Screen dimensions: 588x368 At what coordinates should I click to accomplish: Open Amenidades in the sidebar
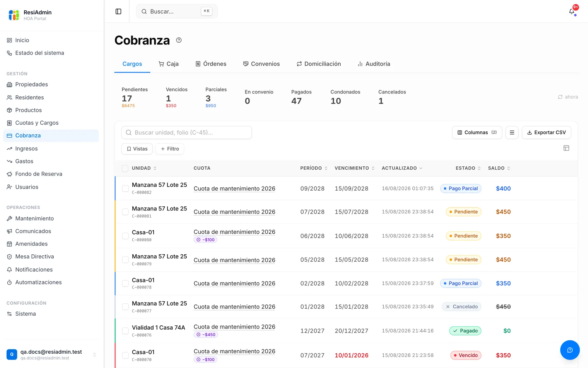coord(51,244)
